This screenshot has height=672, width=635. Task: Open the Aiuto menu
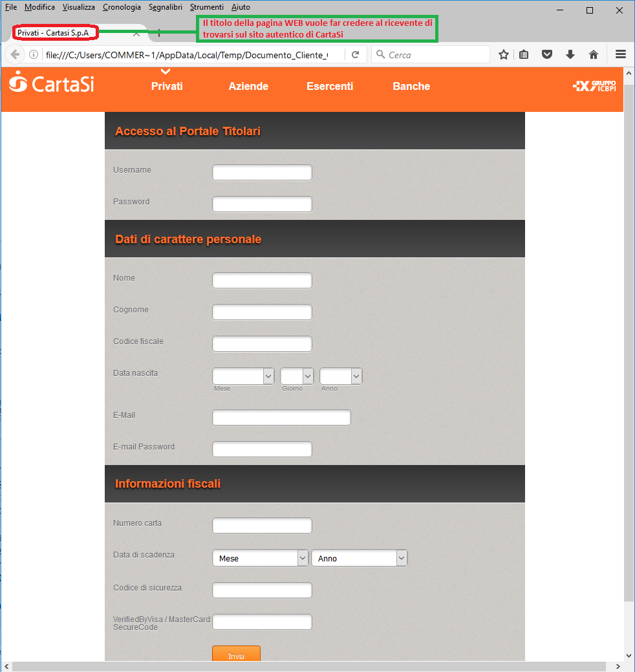point(241,7)
